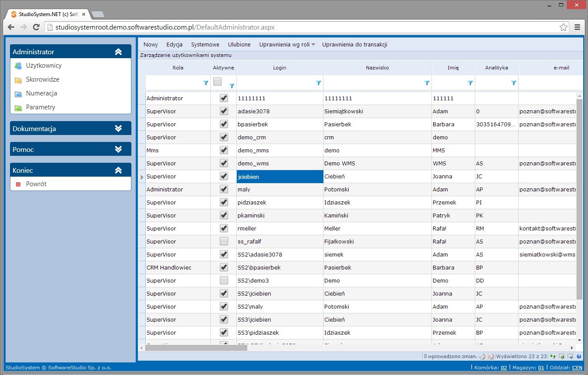Select the cell with login jciebien
This screenshot has height=375, width=588.
tap(280, 176)
